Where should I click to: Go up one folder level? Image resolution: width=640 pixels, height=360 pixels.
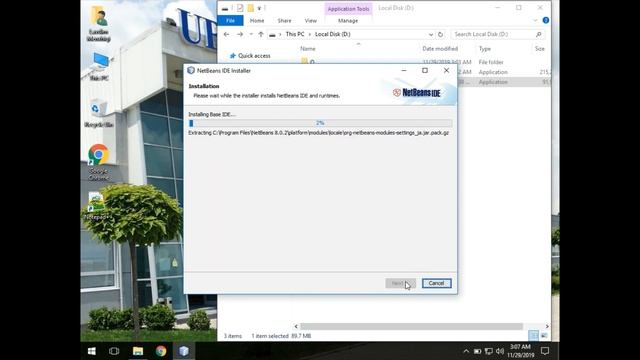click(261, 34)
